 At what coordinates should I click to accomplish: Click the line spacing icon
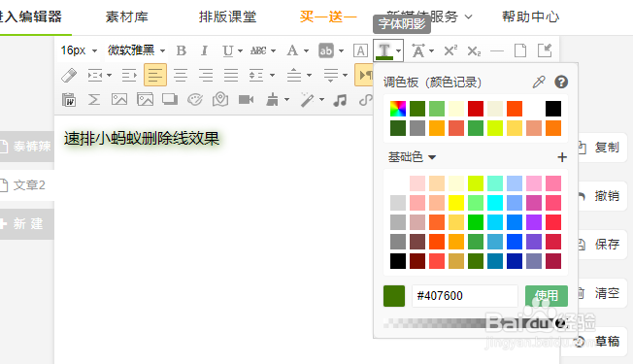(256, 75)
